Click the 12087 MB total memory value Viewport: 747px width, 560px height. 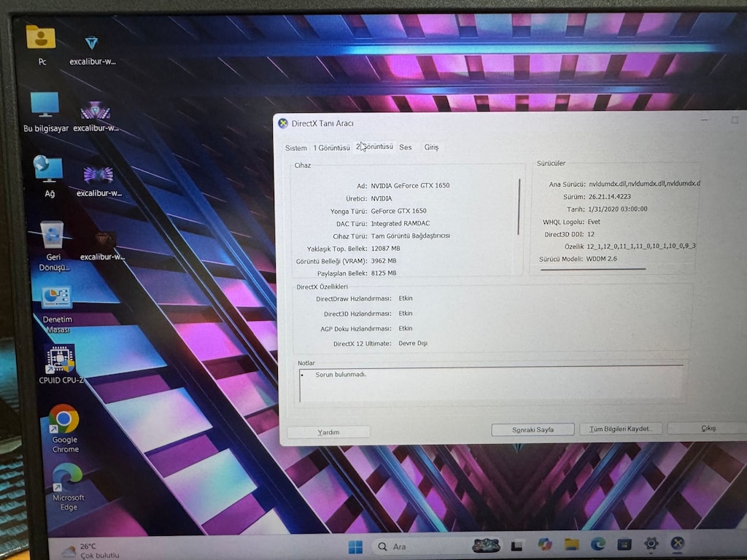pyautogui.click(x=385, y=248)
